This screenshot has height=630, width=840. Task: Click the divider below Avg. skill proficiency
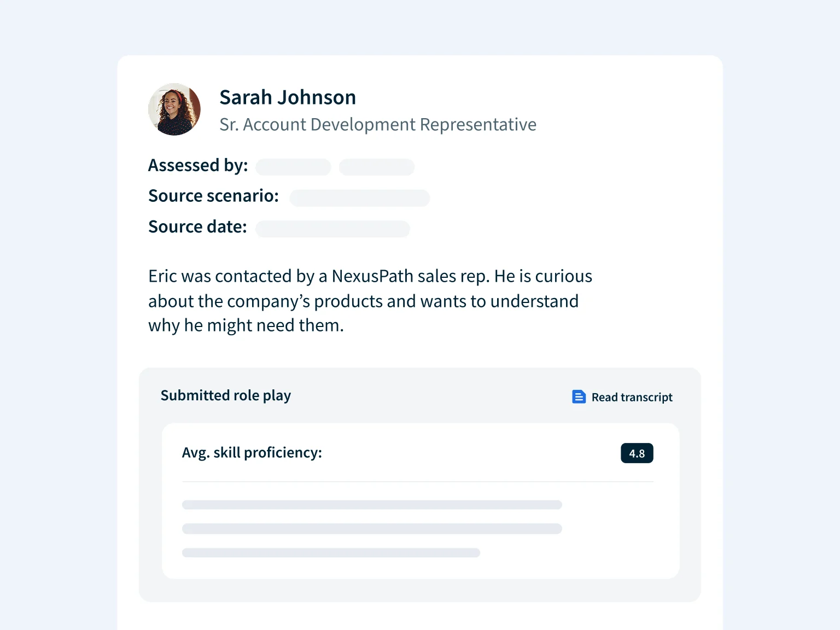pyautogui.click(x=417, y=482)
